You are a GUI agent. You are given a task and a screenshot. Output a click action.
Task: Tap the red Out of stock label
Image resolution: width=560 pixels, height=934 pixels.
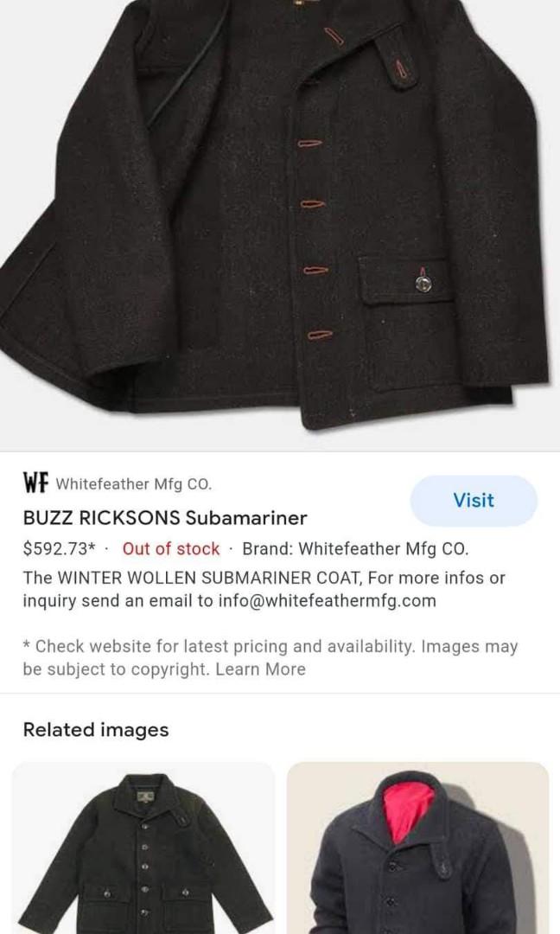171,548
